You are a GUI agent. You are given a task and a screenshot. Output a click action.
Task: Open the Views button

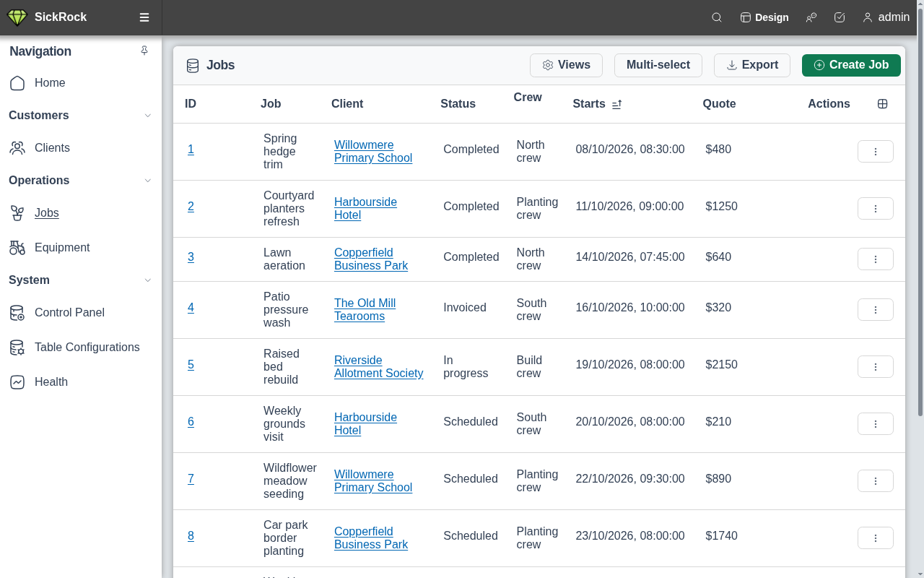566,65
